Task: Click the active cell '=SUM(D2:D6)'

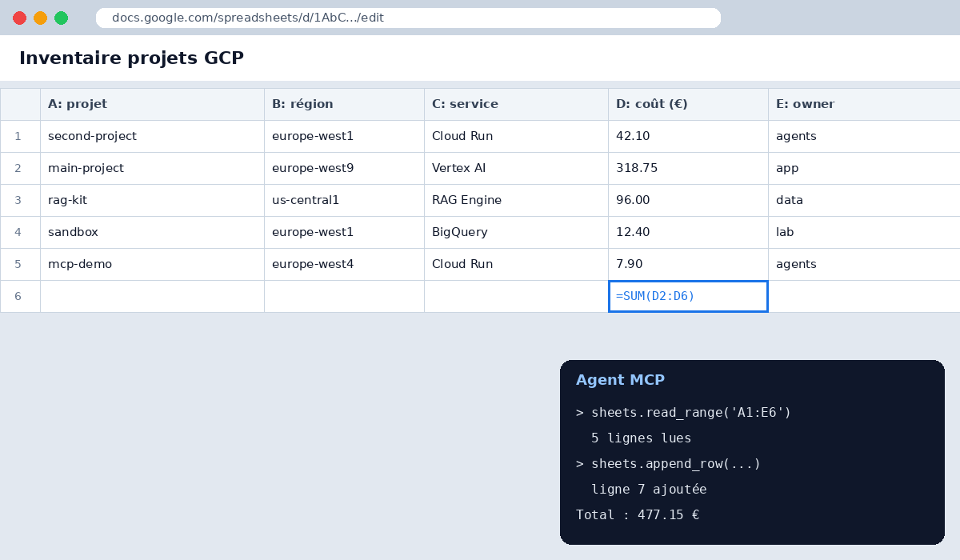Action: [688, 296]
